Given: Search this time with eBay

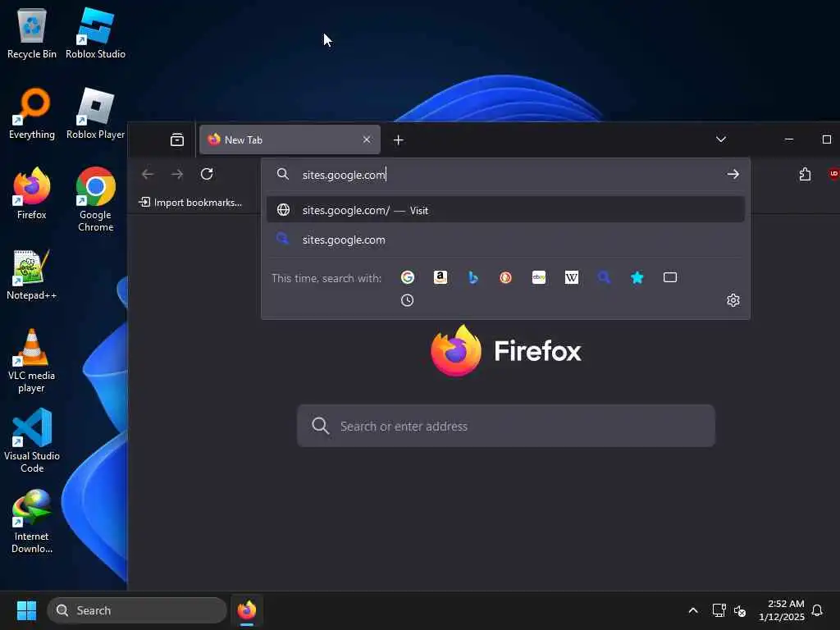Looking at the screenshot, I should [x=539, y=277].
